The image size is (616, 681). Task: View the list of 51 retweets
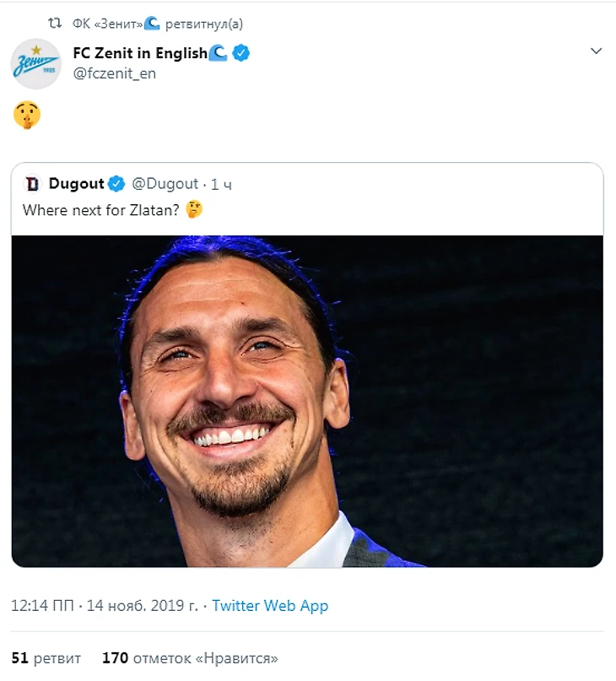46,657
